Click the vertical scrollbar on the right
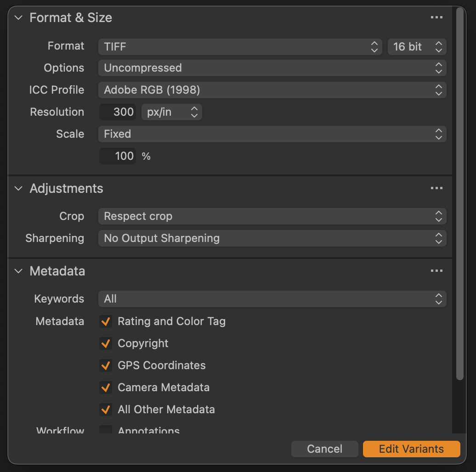The image size is (476, 472). pos(460,193)
